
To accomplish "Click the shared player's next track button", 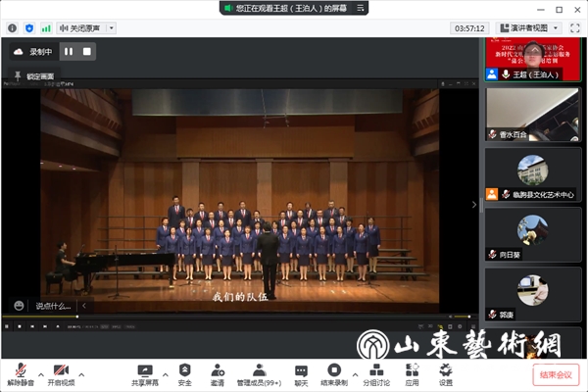I will coord(45,326).
